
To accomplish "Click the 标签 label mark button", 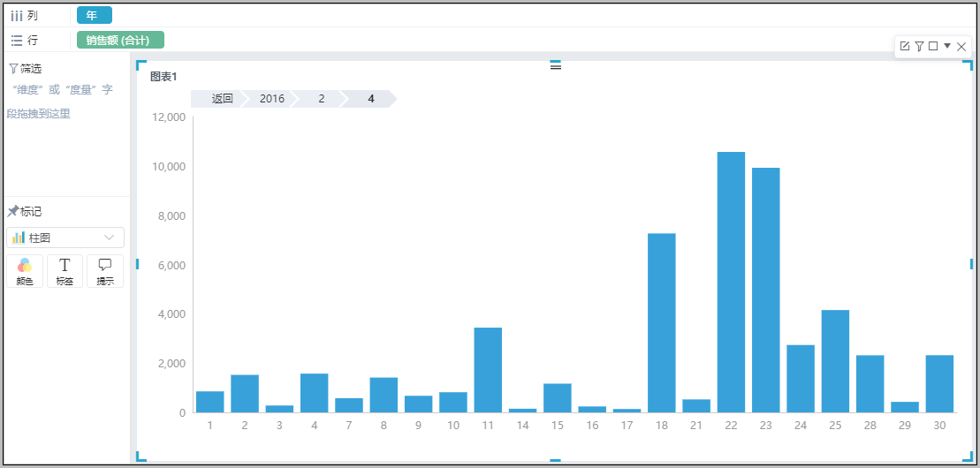I will [x=65, y=271].
